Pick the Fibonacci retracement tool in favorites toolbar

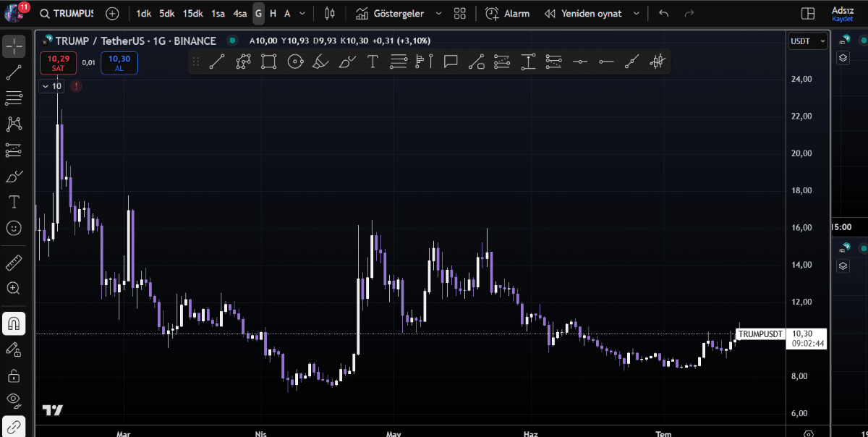[x=399, y=61]
